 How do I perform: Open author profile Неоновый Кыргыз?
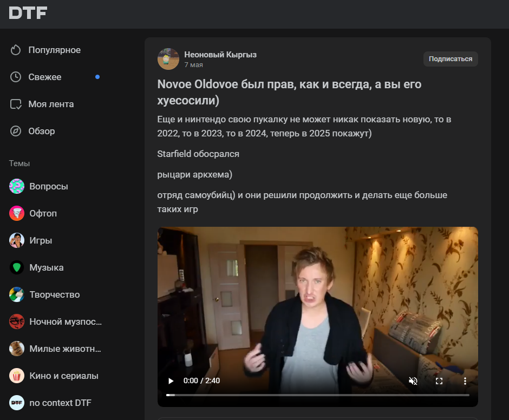point(220,55)
